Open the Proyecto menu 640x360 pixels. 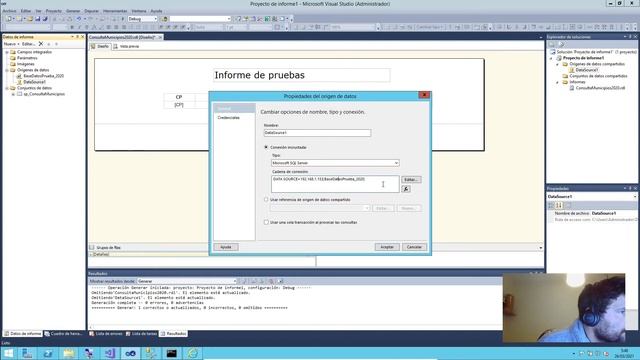click(53, 11)
